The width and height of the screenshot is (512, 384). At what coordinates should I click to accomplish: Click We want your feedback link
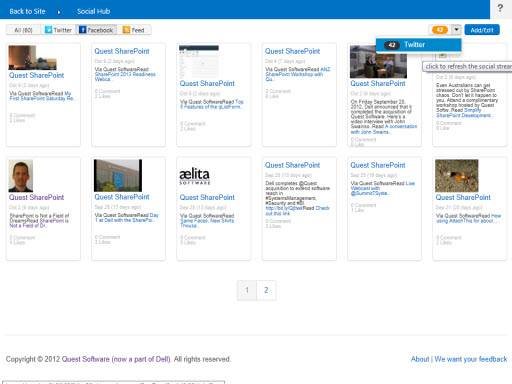(471, 359)
